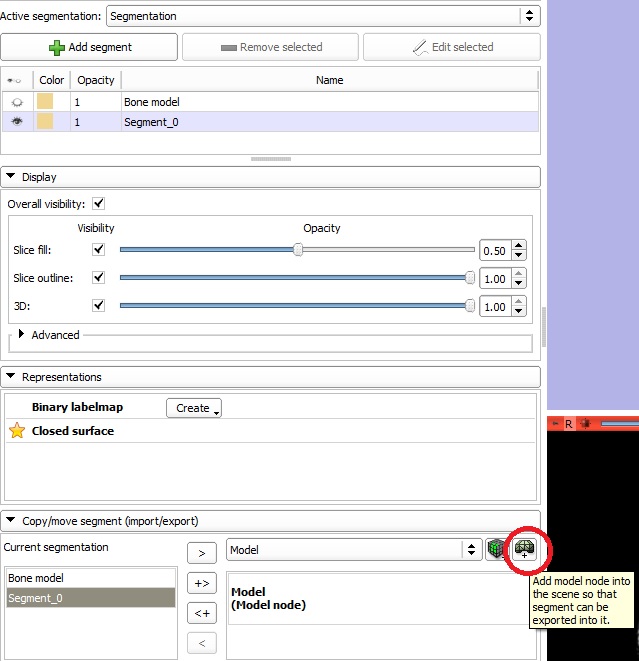The image size is (639, 661).
Task: Click the move-right '>' button
Action: [202, 552]
